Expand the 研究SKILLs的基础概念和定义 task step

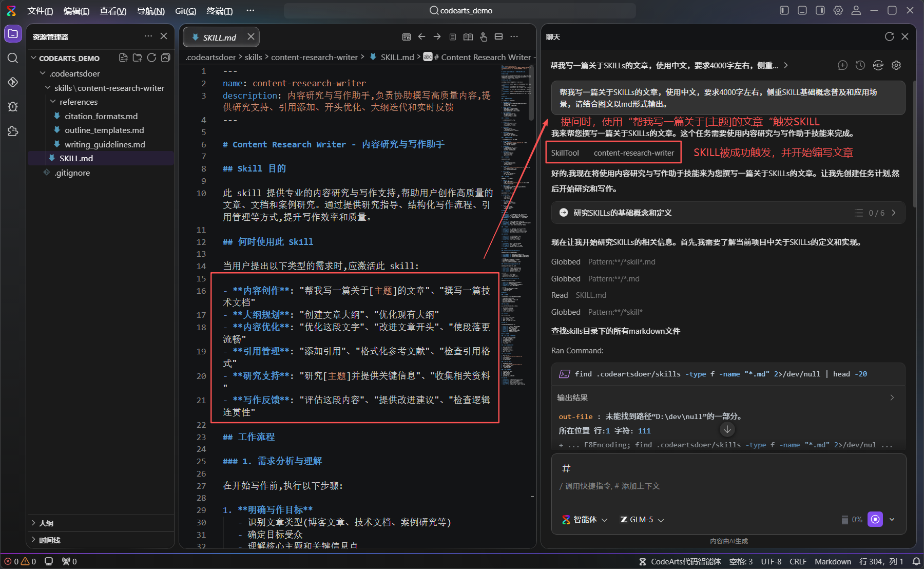pos(893,213)
